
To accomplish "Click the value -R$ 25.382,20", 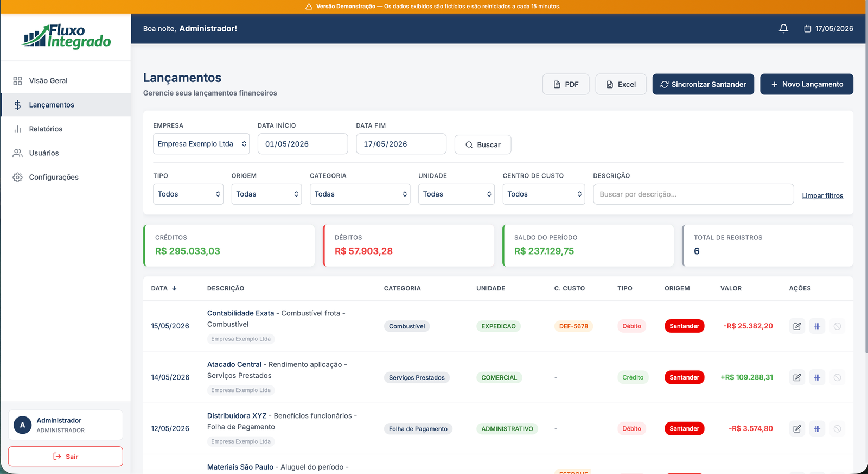I will (748, 326).
